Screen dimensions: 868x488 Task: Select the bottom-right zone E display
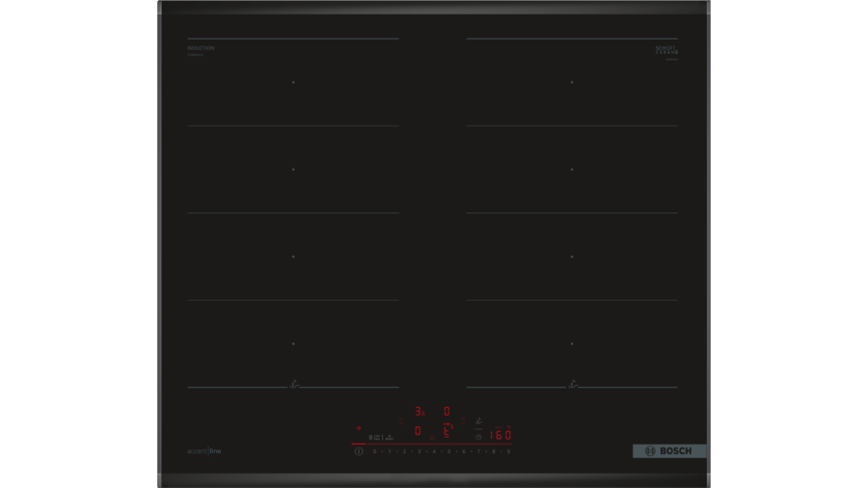pyautogui.click(x=447, y=431)
